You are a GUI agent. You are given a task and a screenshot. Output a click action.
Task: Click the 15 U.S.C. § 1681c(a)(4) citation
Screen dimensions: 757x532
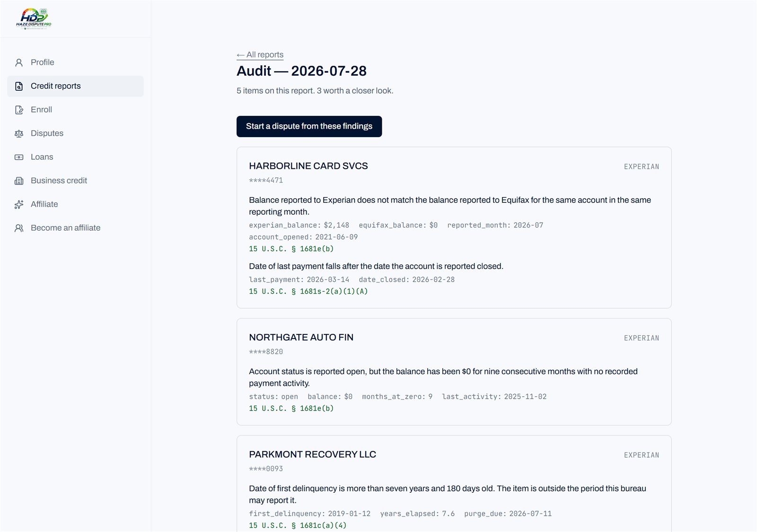click(x=298, y=525)
